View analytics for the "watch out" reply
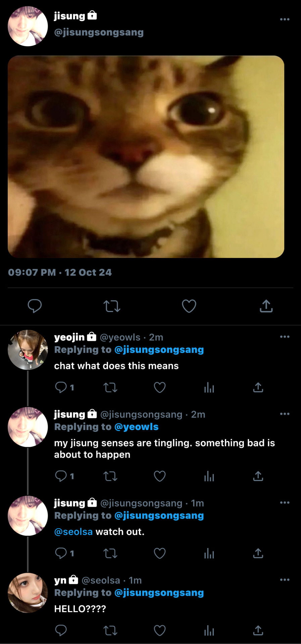This screenshot has width=301, height=644. (x=209, y=553)
